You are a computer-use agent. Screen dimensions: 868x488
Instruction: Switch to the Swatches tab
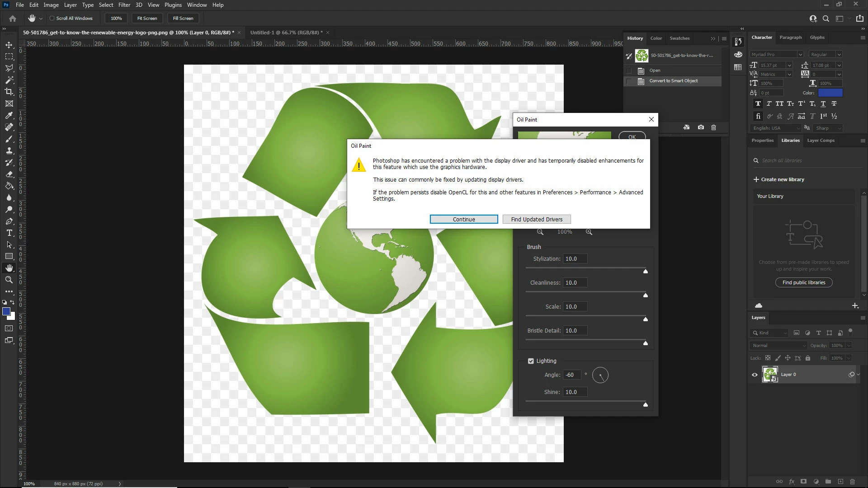pyautogui.click(x=679, y=38)
